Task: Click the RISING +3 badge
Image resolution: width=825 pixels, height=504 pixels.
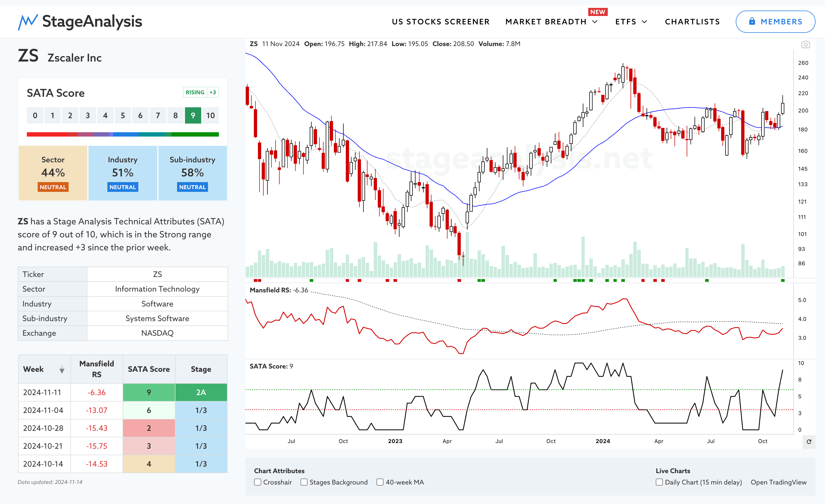Action: point(201,92)
